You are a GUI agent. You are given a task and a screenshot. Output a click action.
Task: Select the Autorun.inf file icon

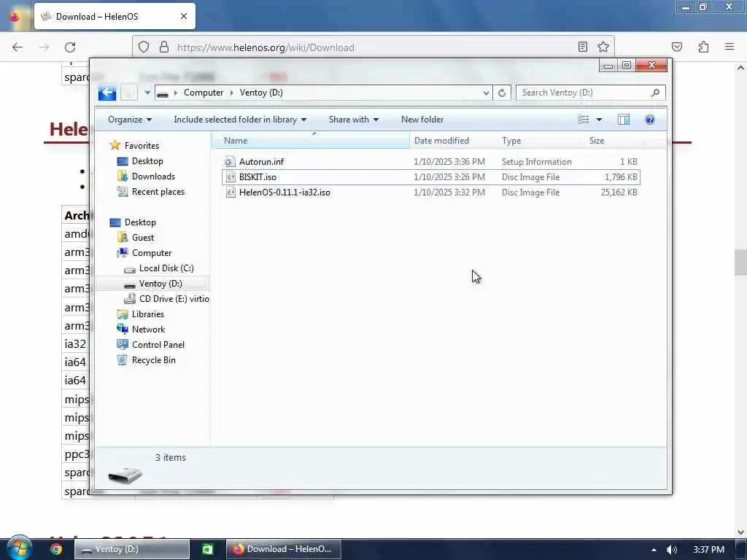click(230, 162)
